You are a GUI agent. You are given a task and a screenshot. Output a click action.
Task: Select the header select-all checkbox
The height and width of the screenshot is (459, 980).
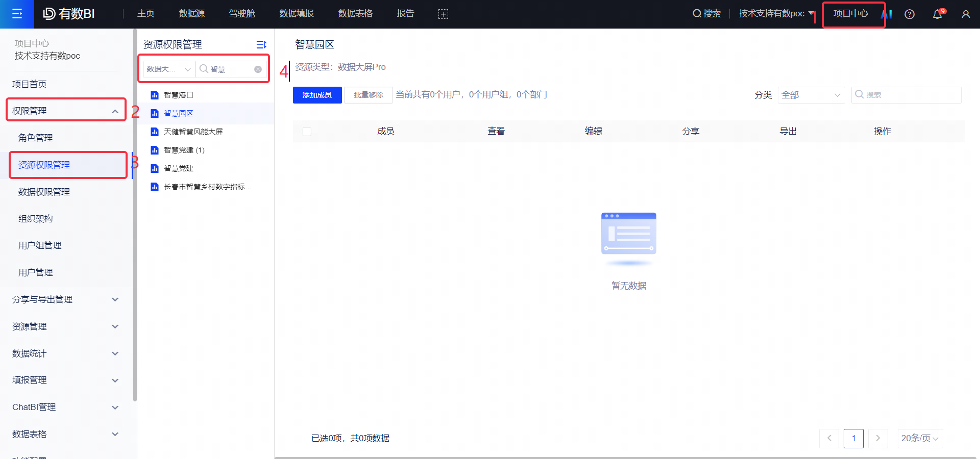[x=307, y=131]
